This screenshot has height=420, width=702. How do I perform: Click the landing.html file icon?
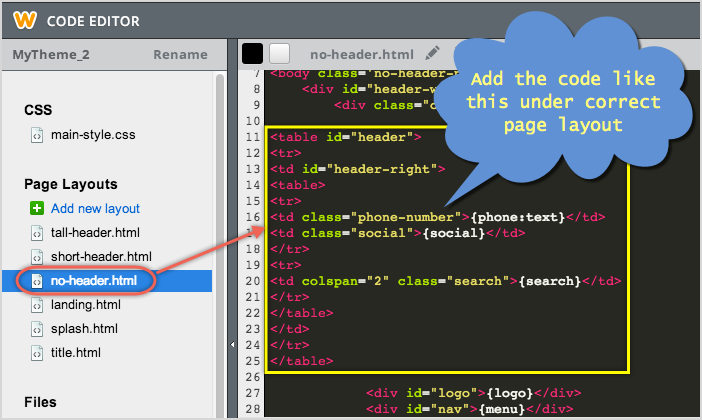37,304
